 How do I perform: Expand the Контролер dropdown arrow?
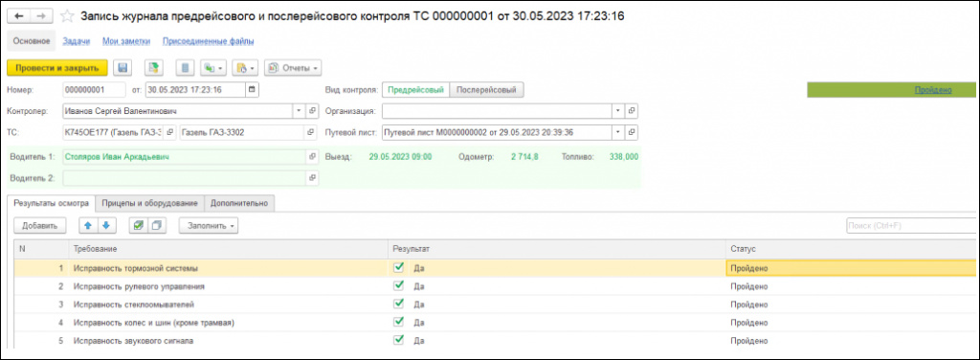click(x=300, y=111)
